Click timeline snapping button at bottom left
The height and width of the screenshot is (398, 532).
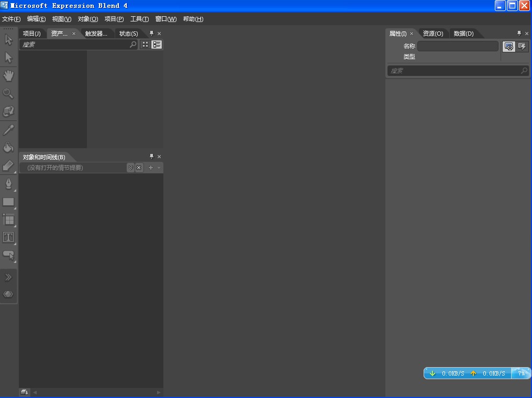[x=25, y=392]
